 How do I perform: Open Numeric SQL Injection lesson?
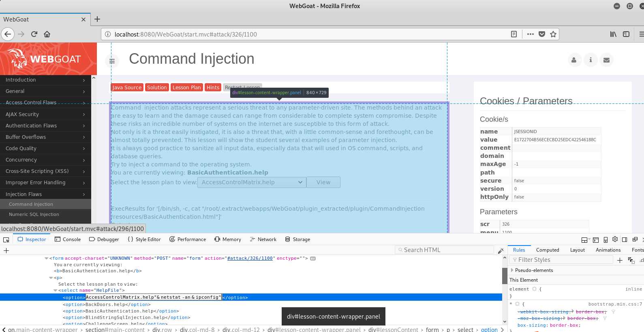tap(34, 214)
